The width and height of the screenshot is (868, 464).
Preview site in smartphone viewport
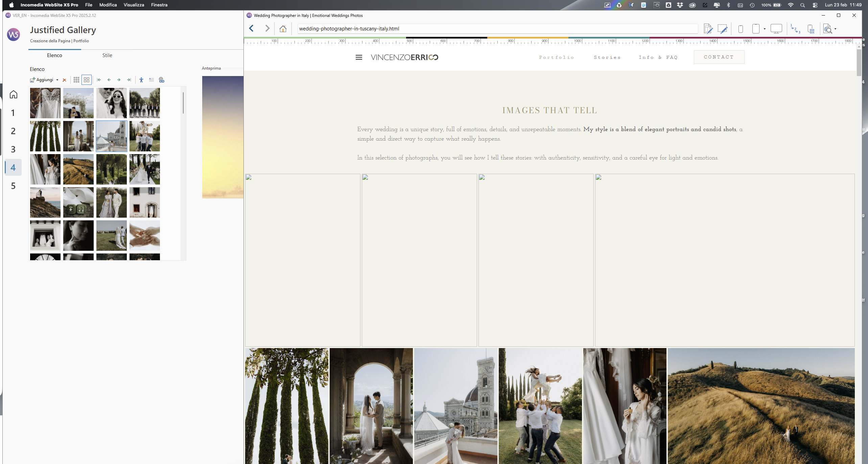point(741,29)
